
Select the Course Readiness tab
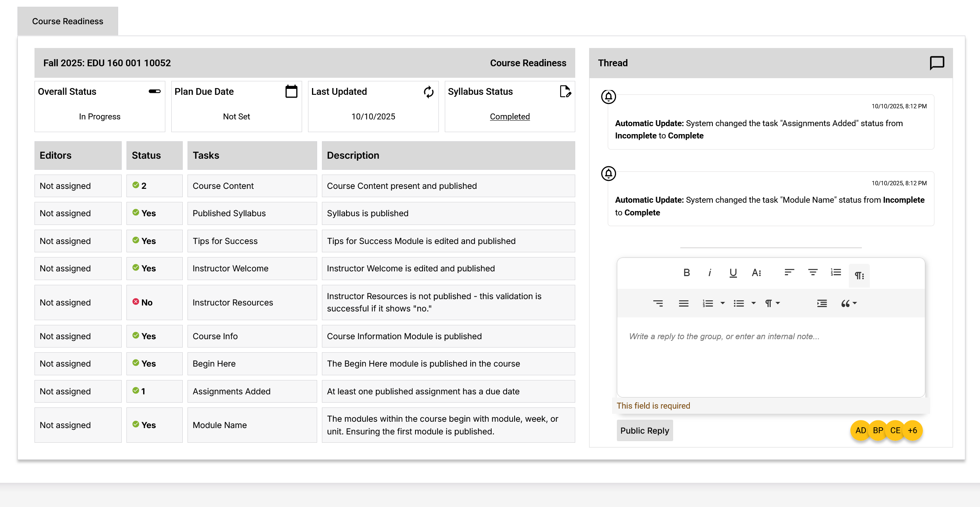pyautogui.click(x=67, y=21)
